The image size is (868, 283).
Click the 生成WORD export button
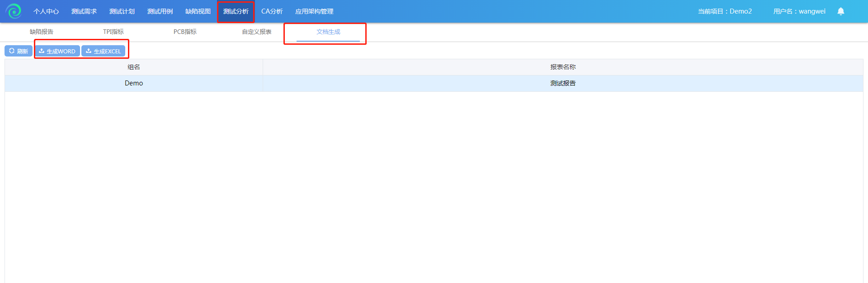(x=57, y=51)
